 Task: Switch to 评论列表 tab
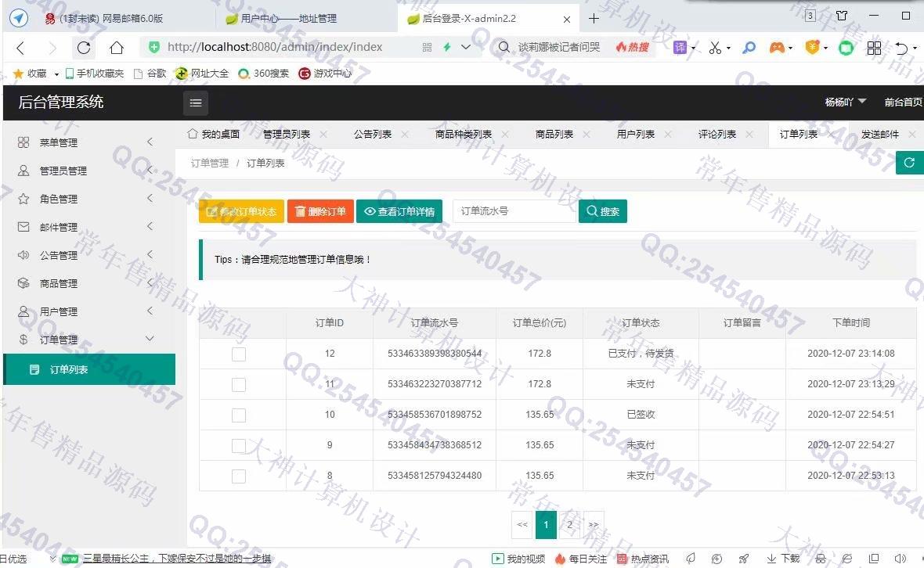pos(717,135)
